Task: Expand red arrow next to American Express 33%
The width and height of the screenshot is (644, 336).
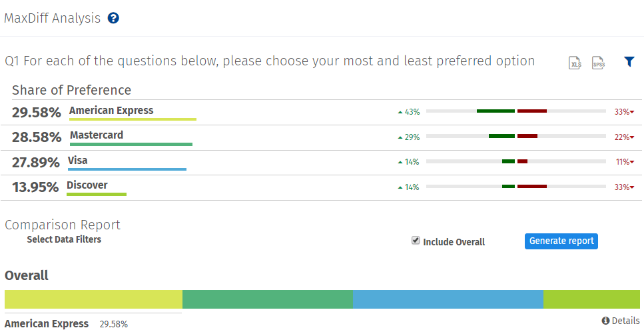Action: coord(632,112)
